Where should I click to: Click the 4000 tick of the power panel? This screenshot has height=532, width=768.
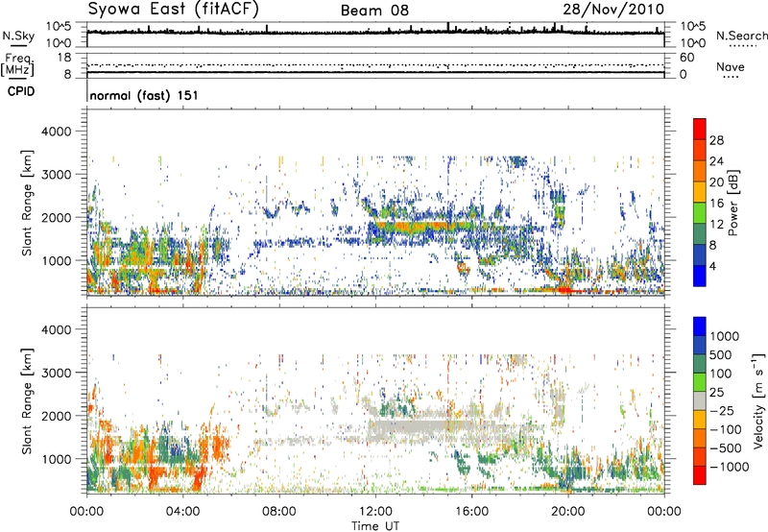pyautogui.click(x=56, y=132)
